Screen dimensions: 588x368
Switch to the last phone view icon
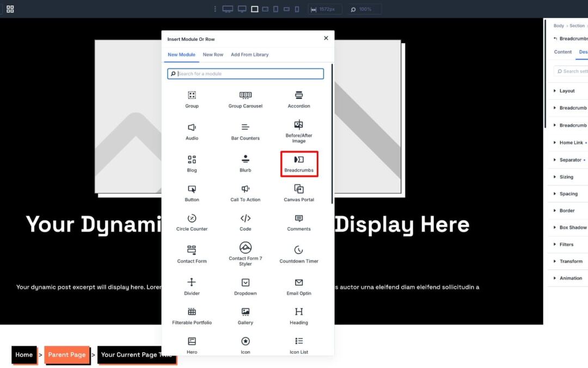297,9
